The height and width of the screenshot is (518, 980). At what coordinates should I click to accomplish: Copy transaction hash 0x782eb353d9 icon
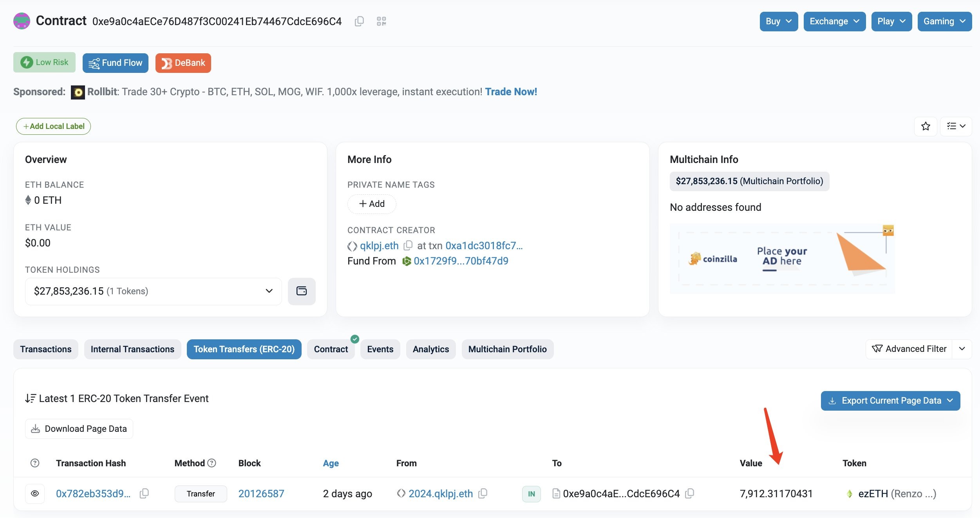(144, 494)
